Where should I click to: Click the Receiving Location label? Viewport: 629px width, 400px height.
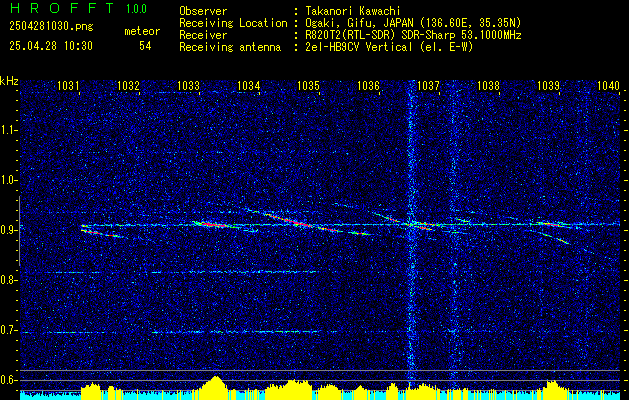point(233,23)
